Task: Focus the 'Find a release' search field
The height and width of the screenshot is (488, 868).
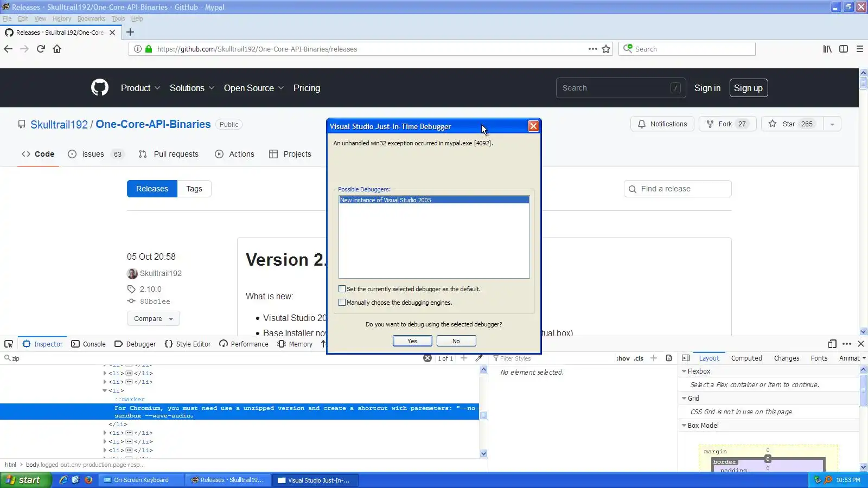Action: pyautogui.click(x=678, y=189)
